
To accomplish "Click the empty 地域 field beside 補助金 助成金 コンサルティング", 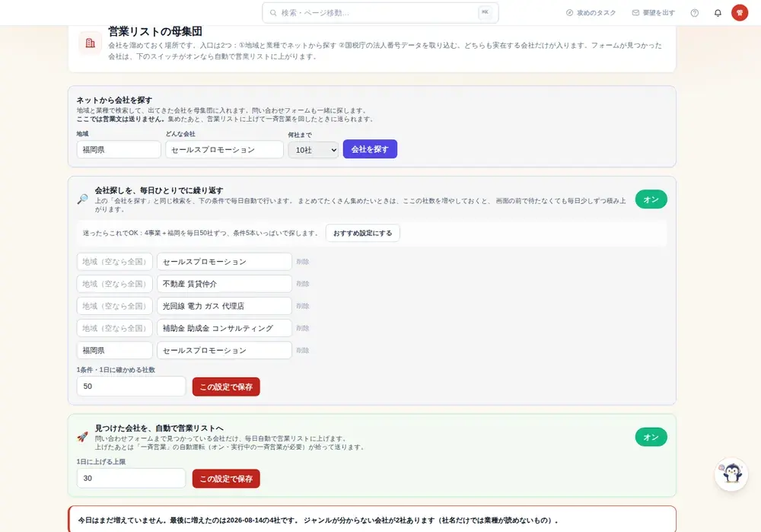I will [115, 328].
